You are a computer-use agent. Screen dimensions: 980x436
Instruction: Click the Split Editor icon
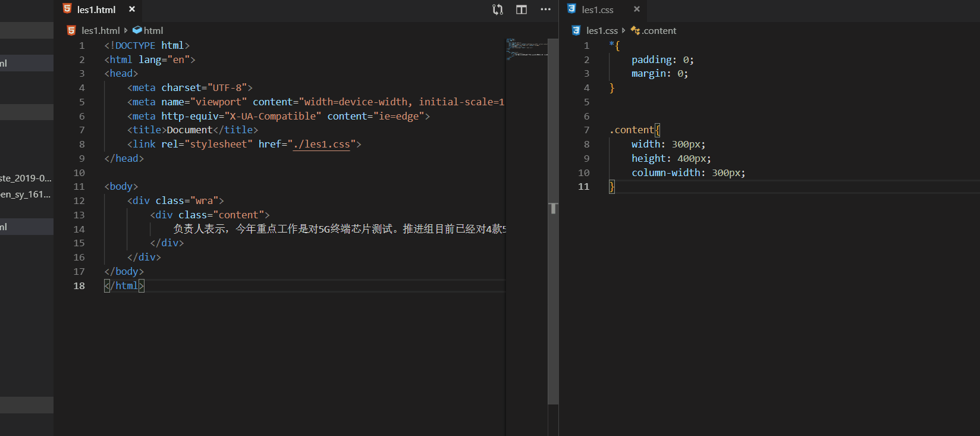pyautogui.click(x=522, y=10)
